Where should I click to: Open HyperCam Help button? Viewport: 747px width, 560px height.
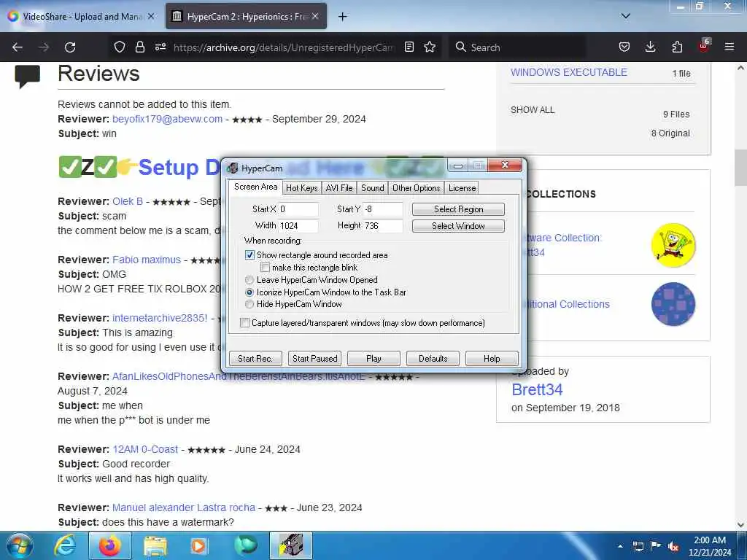[492, 358]
